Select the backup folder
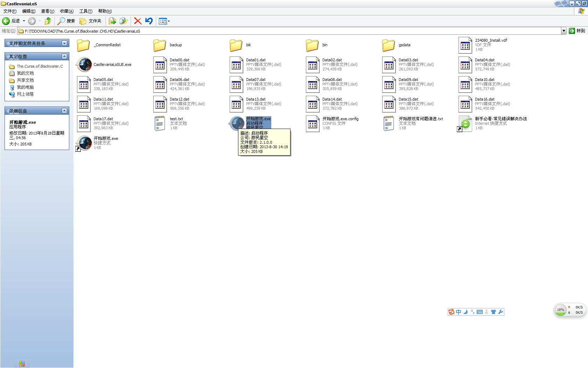The width and height of the screenshot is (588, 368). (x=168, y=45)
